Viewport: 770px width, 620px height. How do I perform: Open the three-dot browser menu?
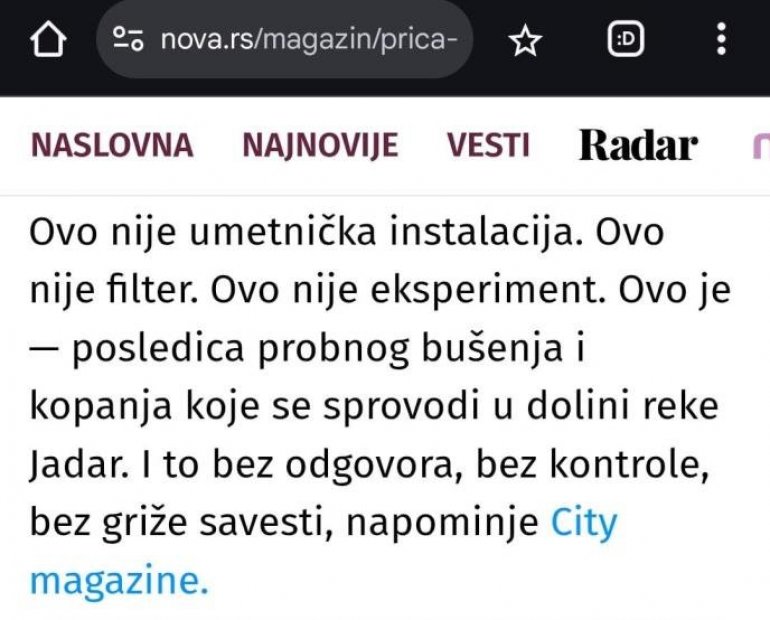721,40
